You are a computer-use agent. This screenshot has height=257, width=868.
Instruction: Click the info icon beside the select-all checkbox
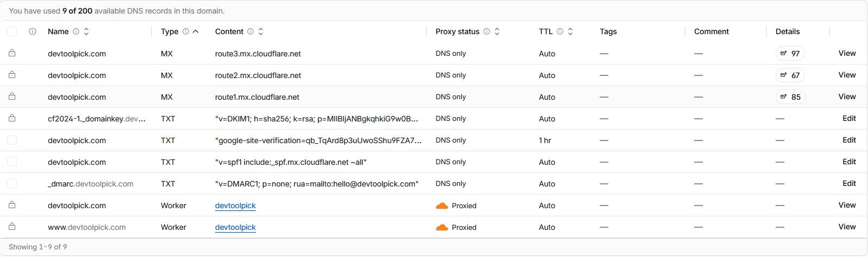[x=33, y=31]
